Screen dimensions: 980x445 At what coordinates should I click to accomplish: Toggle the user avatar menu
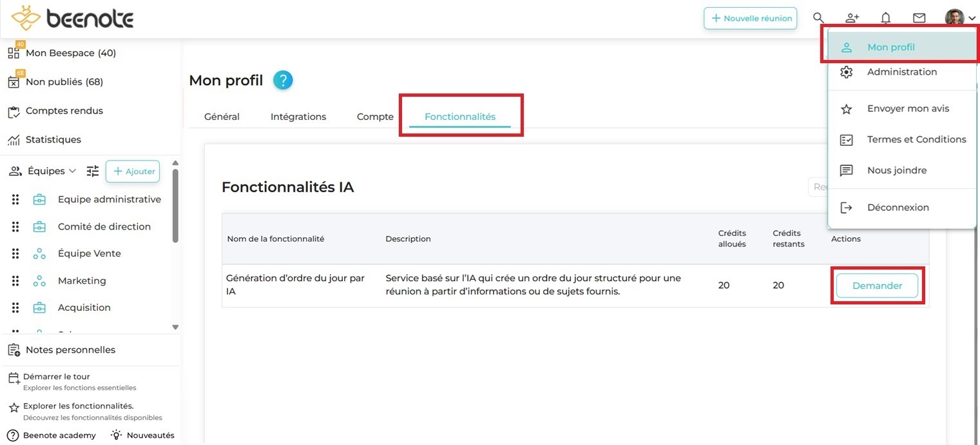[x=960, y=18]
